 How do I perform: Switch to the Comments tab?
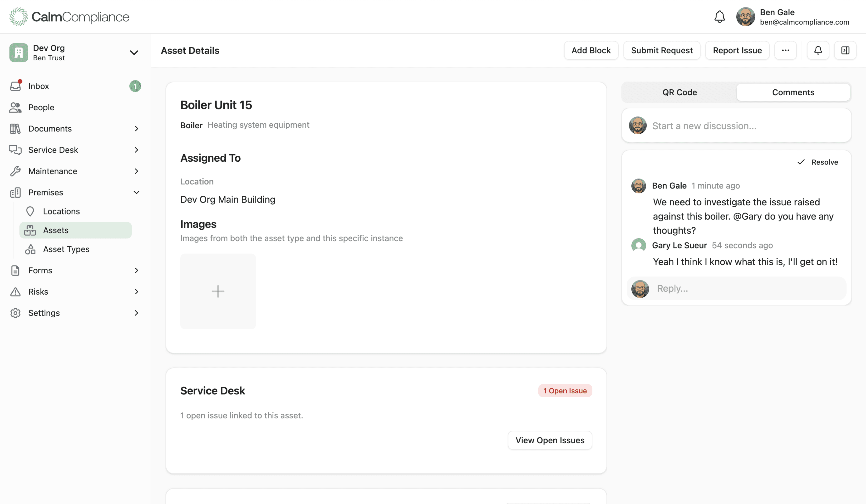tap(793, 92)
